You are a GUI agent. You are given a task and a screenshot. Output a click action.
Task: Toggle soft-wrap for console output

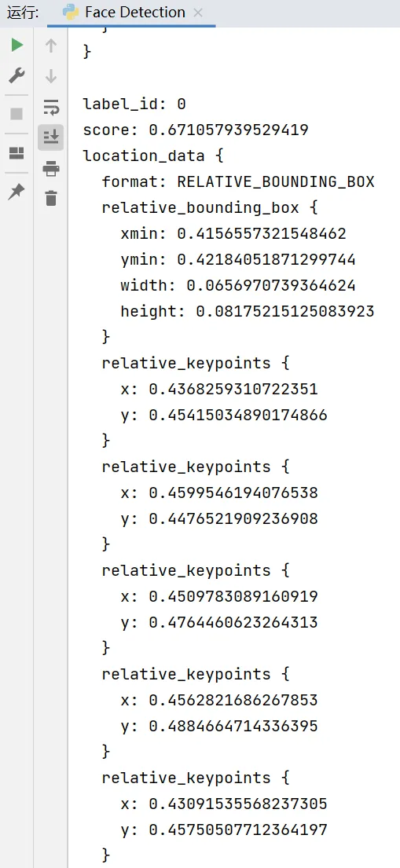[51, 106]
